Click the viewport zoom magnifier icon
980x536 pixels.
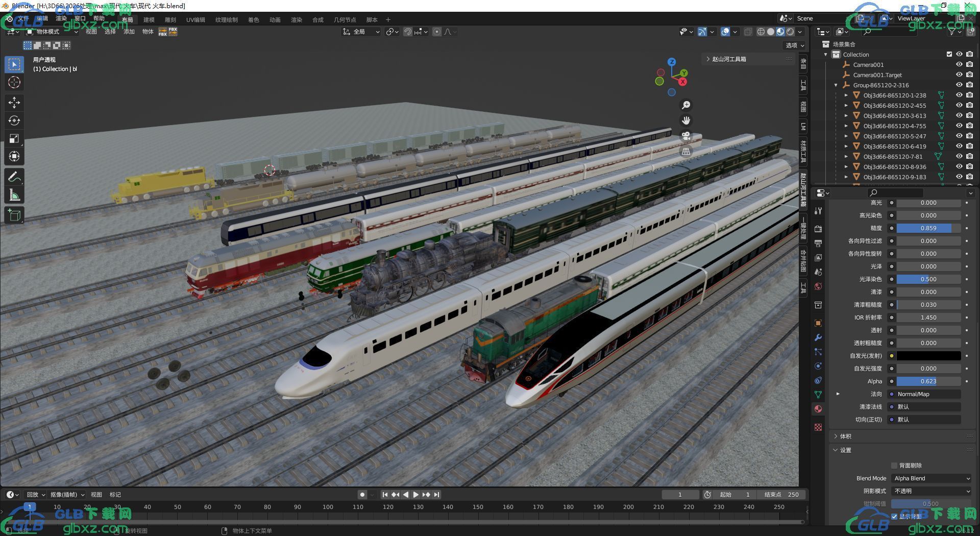point(686,105)
